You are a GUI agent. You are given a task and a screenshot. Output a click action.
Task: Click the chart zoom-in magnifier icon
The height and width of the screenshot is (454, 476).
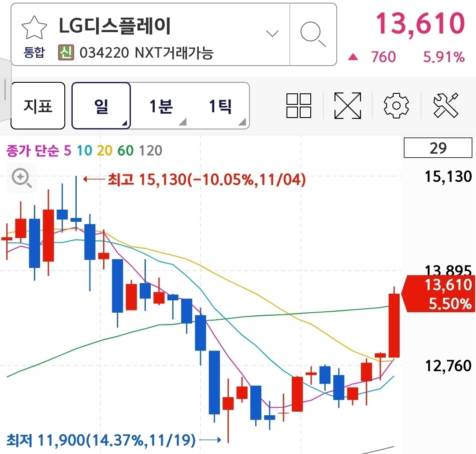pos(22,178)
